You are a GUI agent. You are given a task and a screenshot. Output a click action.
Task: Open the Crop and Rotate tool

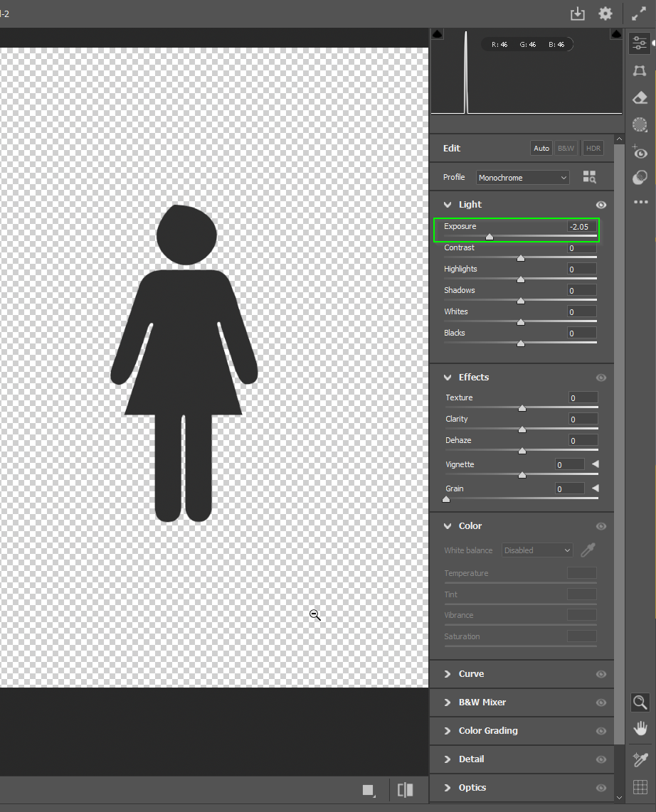639,70
